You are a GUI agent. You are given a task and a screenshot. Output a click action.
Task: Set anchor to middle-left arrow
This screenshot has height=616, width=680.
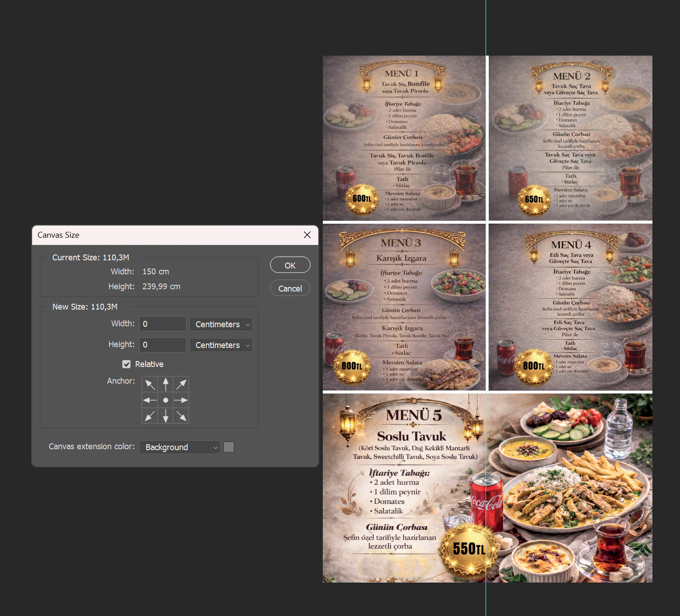[150, 400]
